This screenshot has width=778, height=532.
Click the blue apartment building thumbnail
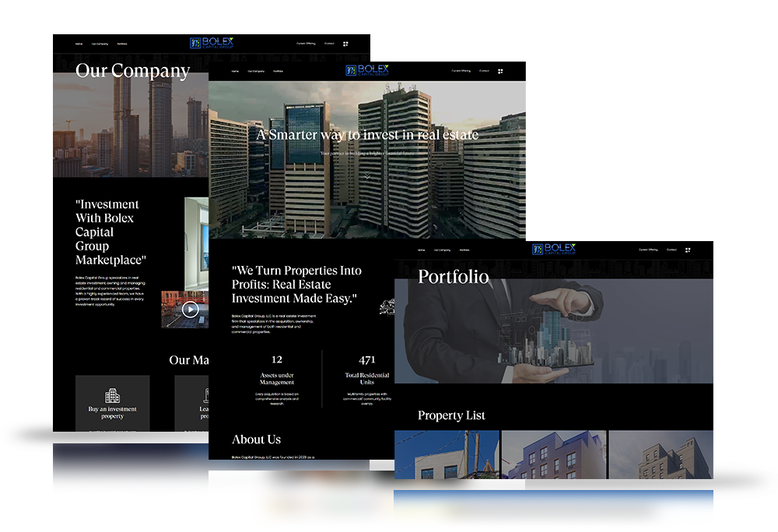[x=553, y=455]
